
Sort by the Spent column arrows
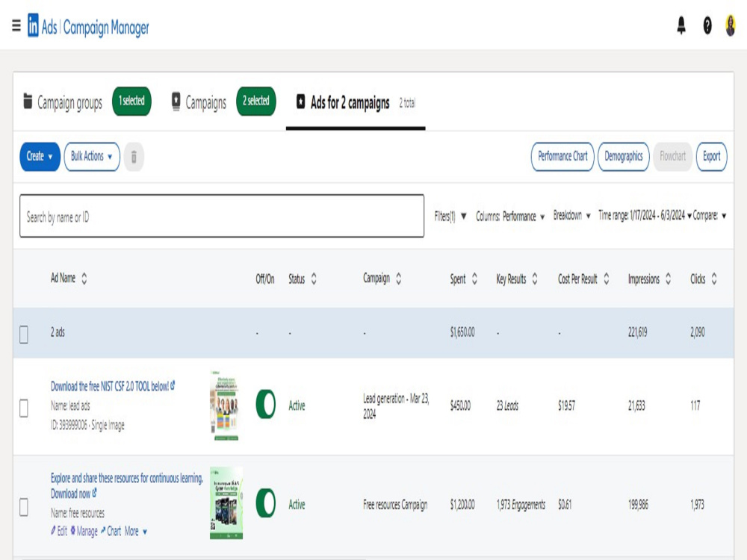tap(474, 279)
